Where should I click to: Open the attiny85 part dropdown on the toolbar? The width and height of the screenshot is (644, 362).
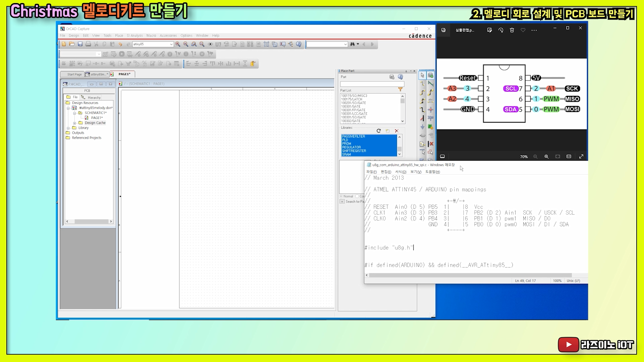pos(171,44)
